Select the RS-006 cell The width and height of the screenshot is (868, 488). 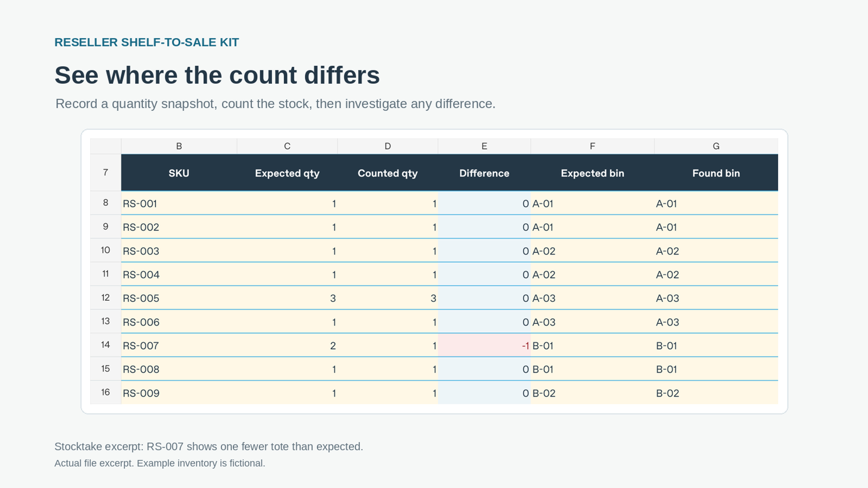click(179, 322)
